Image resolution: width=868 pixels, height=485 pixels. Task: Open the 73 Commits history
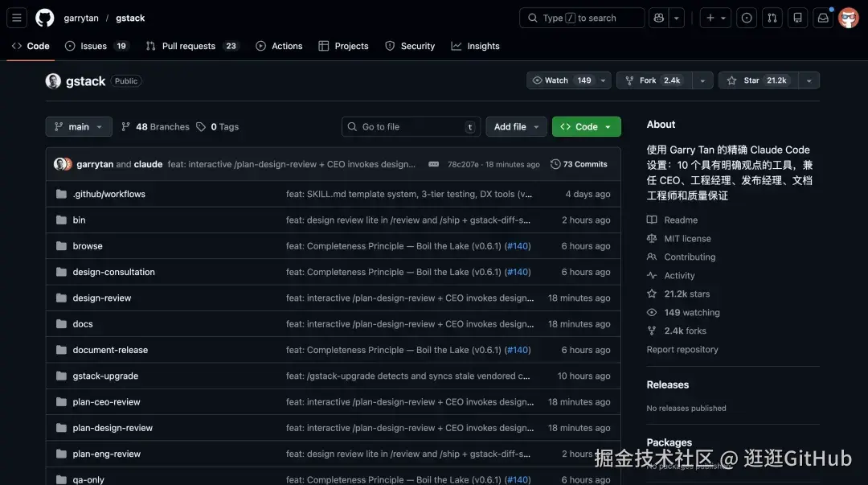pos(579,164)
